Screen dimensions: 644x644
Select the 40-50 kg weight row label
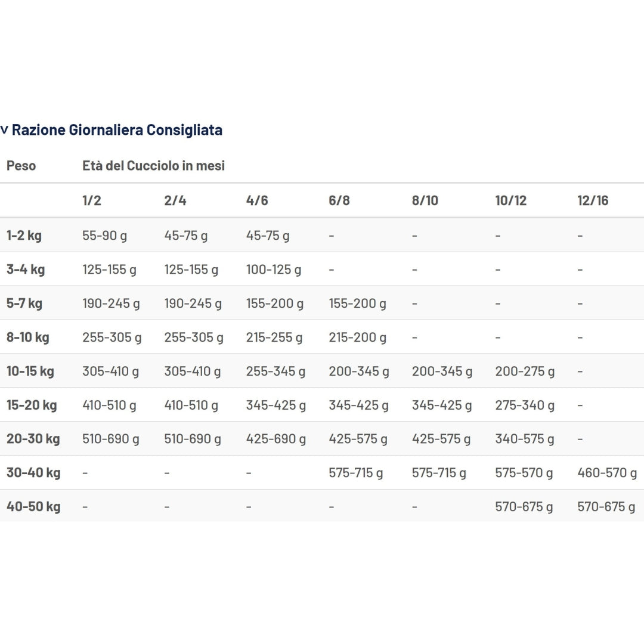pyautogui.click(x=33, y=507)
